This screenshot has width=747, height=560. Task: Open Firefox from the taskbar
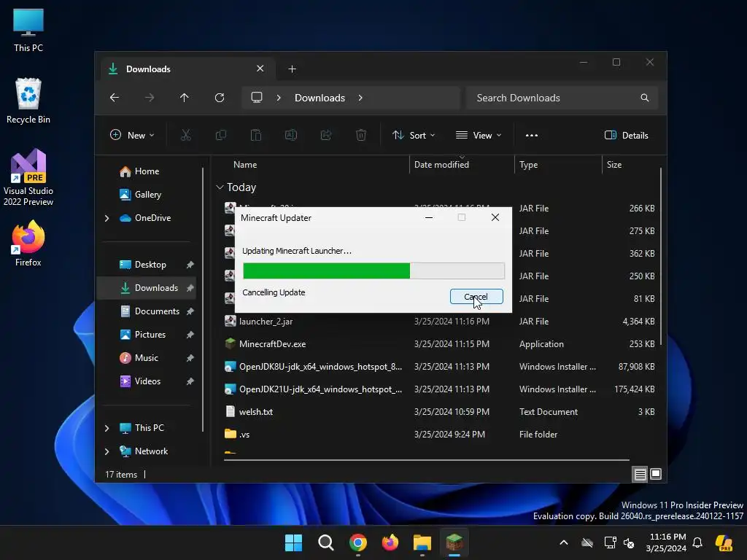[x=390, y=542]
